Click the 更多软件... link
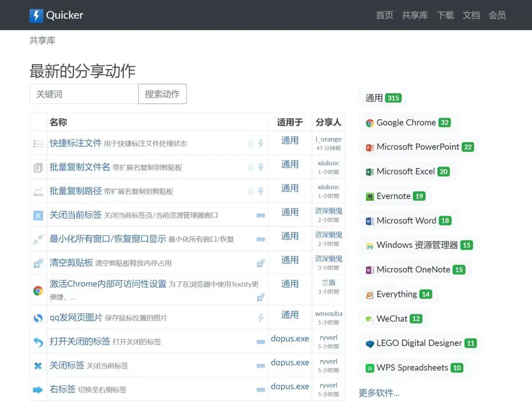The height and width of the screenshot is (408, 532). 379,393
